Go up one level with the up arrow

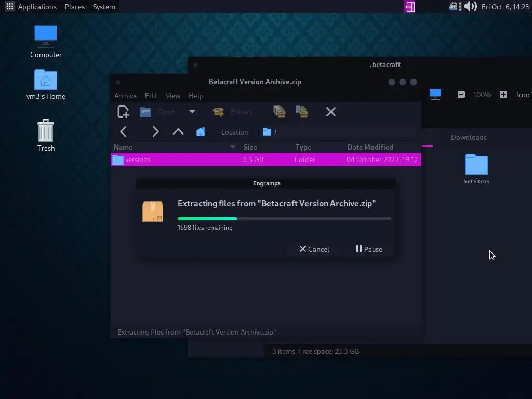(x=178, y=131)
